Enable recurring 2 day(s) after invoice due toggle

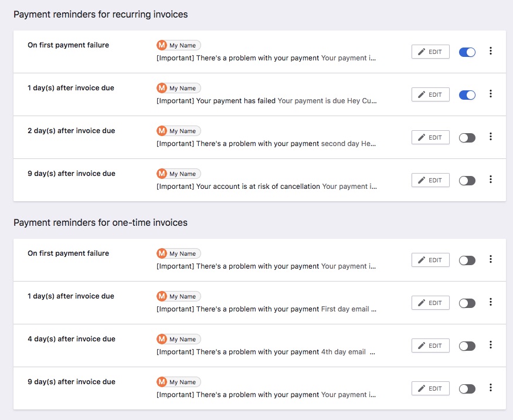[467, 138]
